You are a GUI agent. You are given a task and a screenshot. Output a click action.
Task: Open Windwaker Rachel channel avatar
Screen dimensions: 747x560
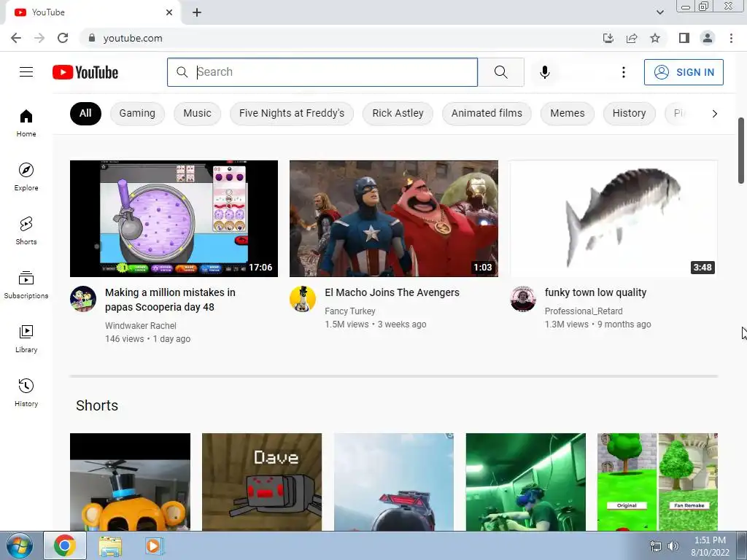[83, 298]
